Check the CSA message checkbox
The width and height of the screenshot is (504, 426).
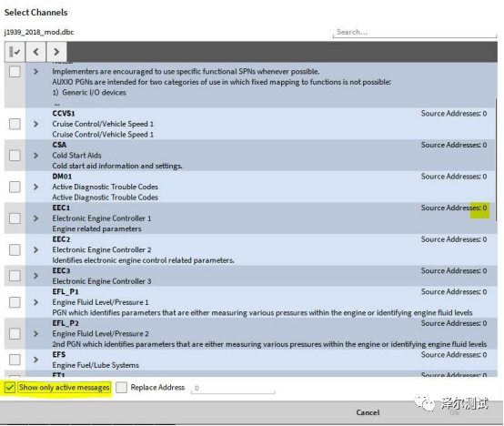point(15,156)
